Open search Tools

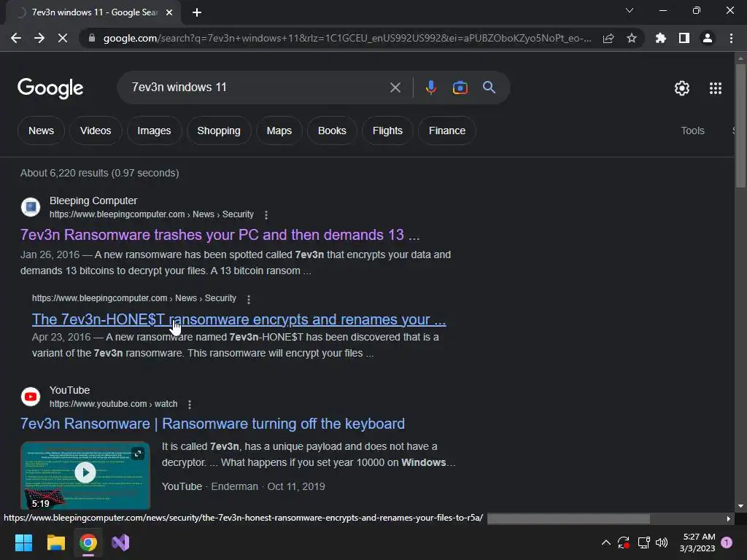(692, 131)
